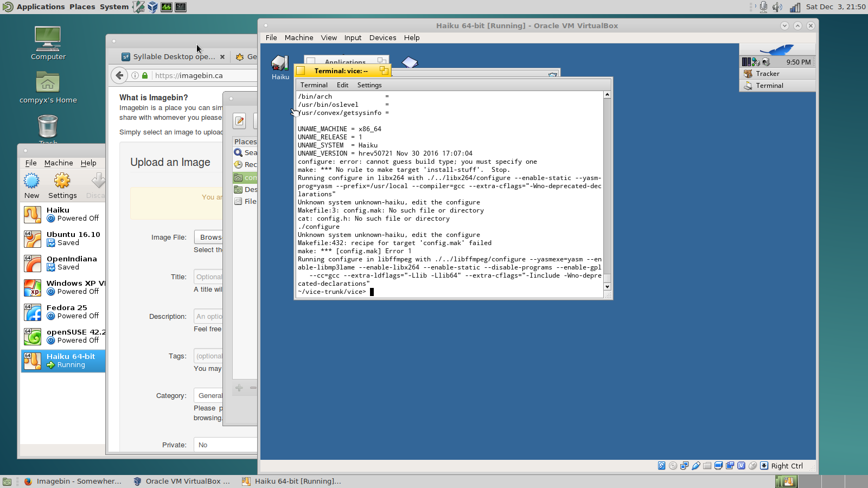Click the speaker volume icon in Deskbar tray
The height and width of the screenshot is (488, 868).
coord(765,62)
